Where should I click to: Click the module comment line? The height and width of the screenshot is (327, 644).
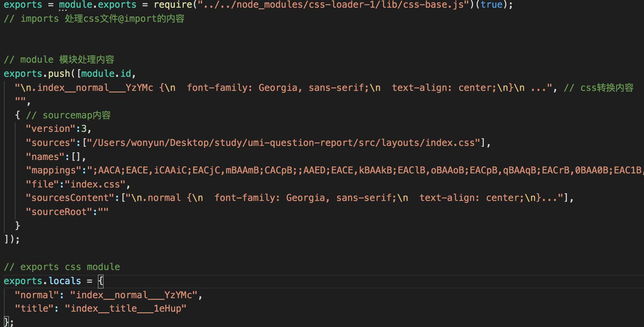click(59, 60)
